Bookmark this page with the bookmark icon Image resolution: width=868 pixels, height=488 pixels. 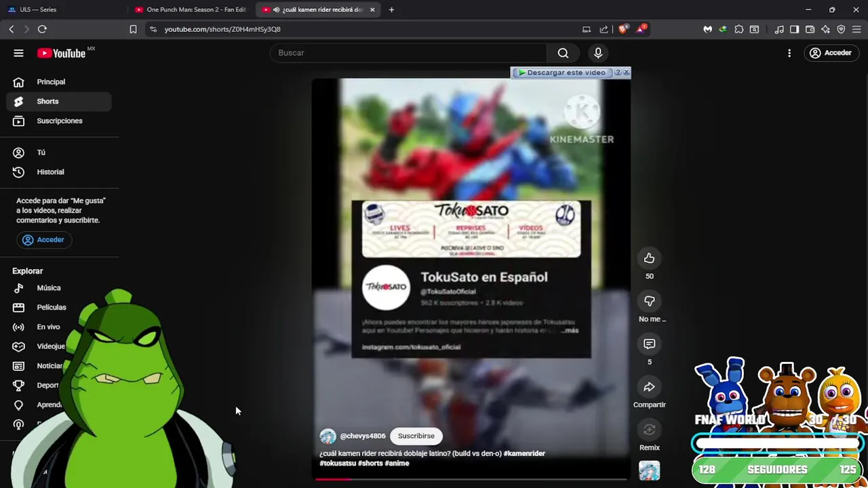click(133, 29)
